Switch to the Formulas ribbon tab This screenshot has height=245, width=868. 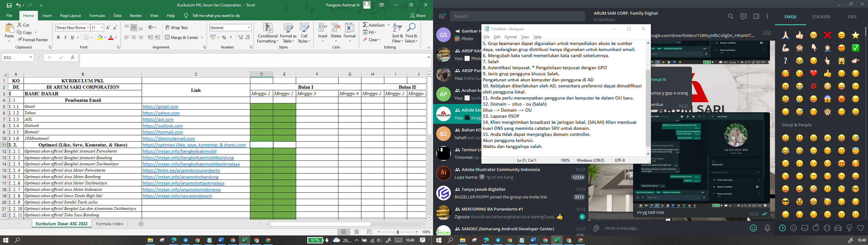click(97, 16)
